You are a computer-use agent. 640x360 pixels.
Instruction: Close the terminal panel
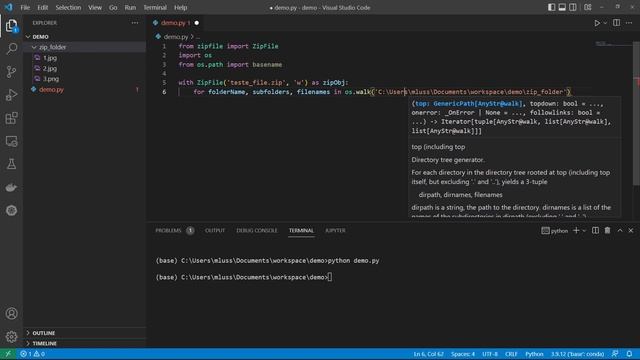point(631,231)
